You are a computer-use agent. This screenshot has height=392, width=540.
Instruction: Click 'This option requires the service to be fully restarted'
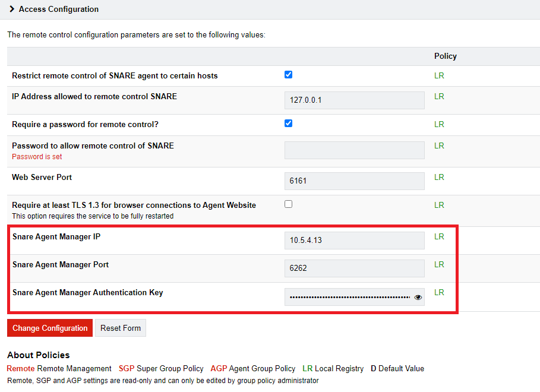point(93,216)
